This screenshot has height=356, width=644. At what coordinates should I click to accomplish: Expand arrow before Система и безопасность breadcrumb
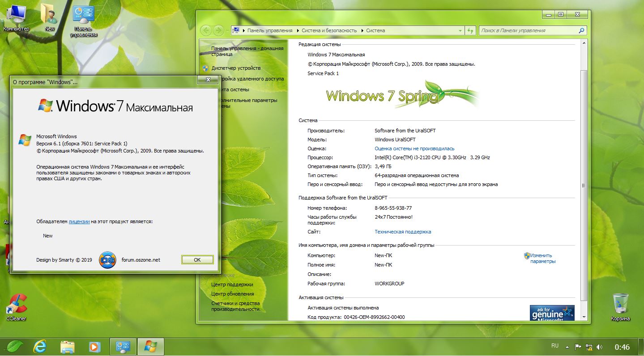(x=298, y=30)
